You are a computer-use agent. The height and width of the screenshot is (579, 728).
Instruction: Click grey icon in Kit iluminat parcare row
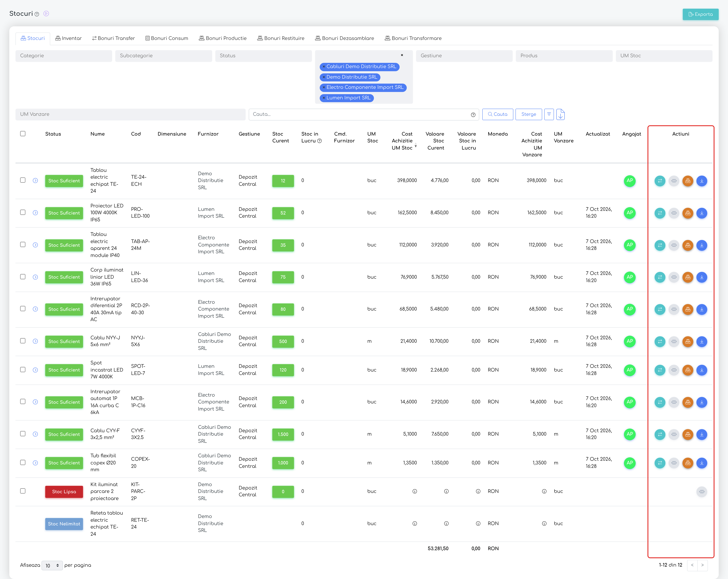click(702, 492)
